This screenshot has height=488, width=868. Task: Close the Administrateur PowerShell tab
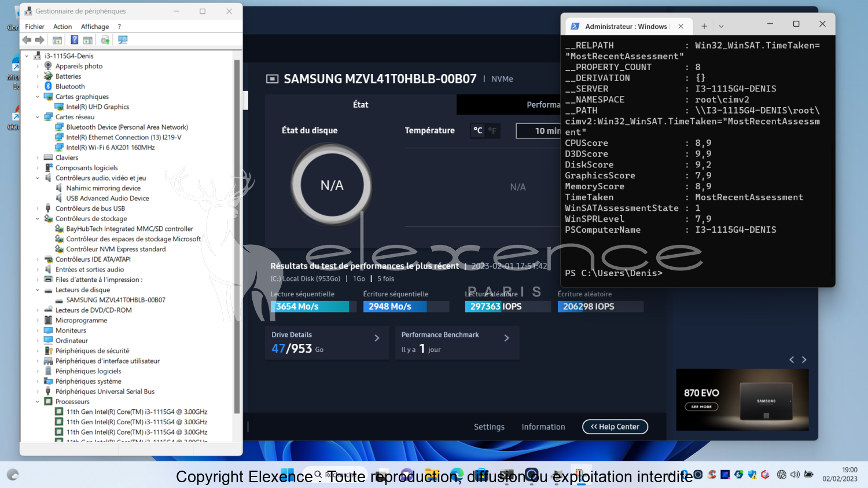681,26
